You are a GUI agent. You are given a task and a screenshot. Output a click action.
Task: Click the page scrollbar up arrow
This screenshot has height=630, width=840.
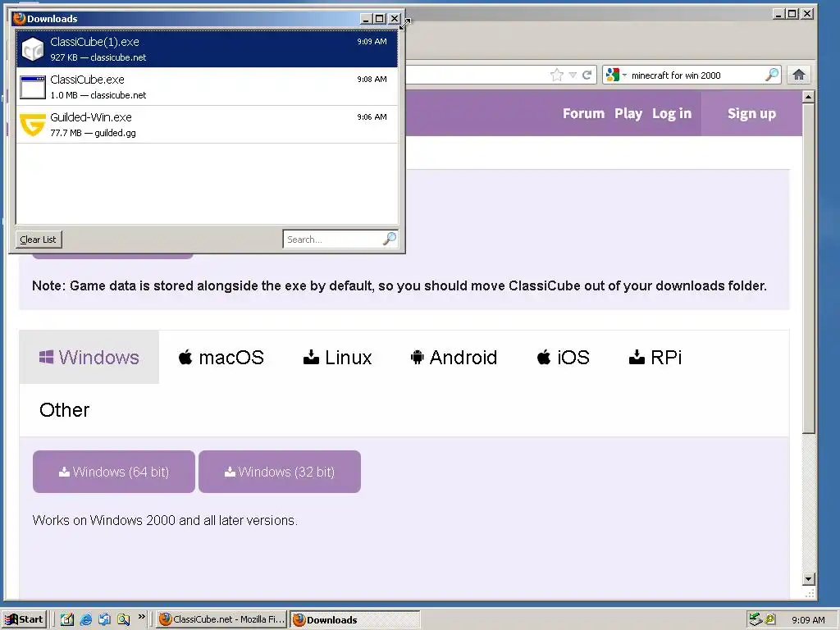click(808, 97)
